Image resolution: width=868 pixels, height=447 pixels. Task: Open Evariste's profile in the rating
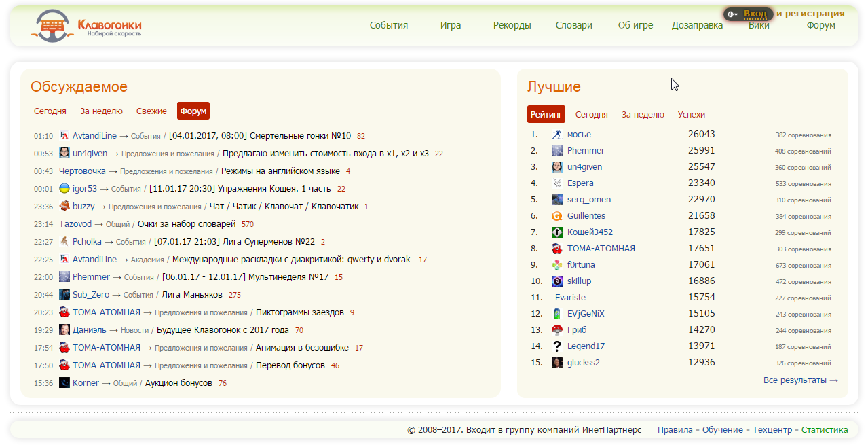[570, 298]
